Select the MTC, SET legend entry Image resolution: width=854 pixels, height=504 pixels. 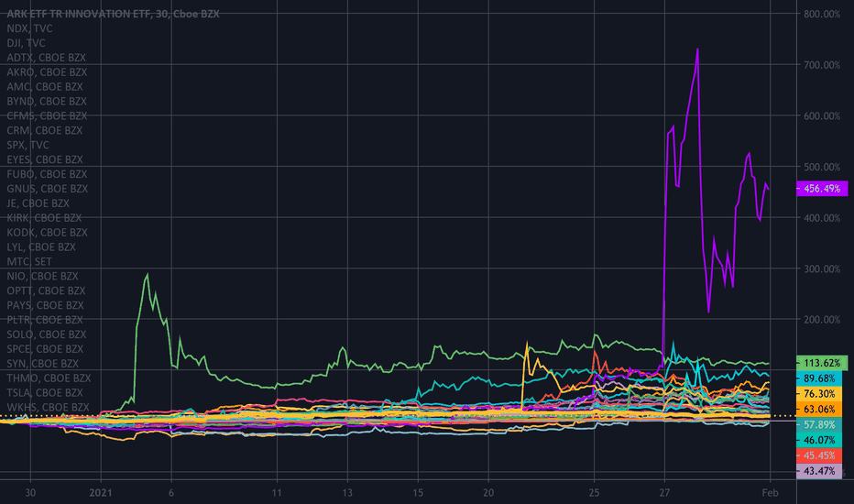(x=29, y=261)
